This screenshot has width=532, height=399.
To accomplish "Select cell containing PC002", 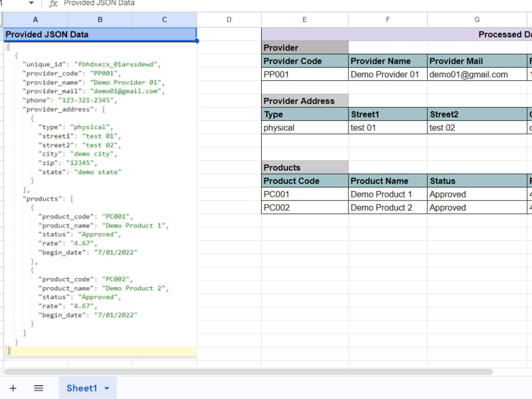I will click(x=305, y=207).
